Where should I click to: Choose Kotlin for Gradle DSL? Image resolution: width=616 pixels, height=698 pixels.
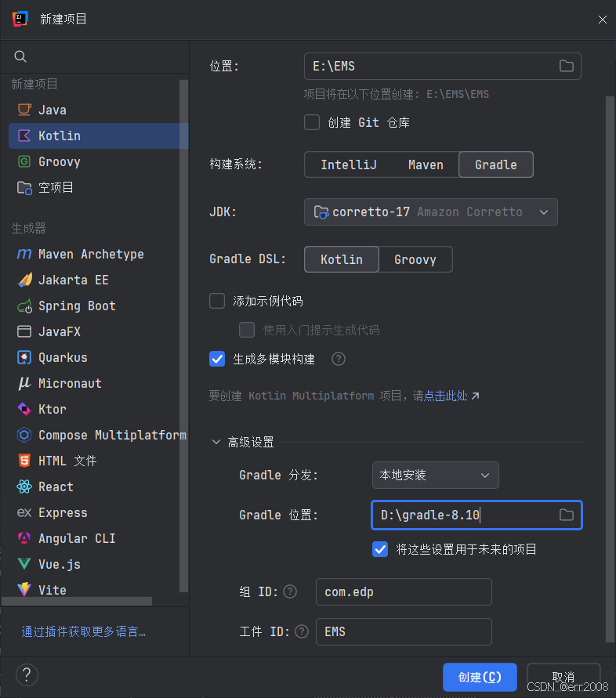pyautogui.click(x=342, y=259)
